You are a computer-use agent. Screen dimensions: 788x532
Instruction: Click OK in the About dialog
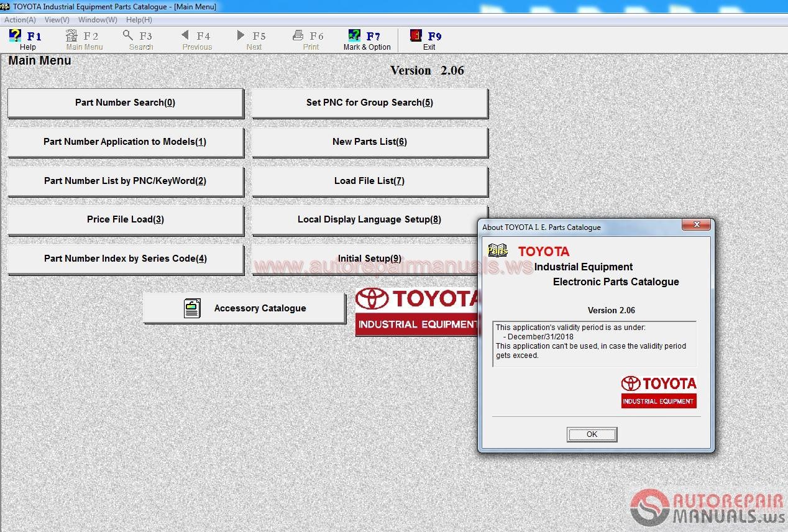click(591, 434)
